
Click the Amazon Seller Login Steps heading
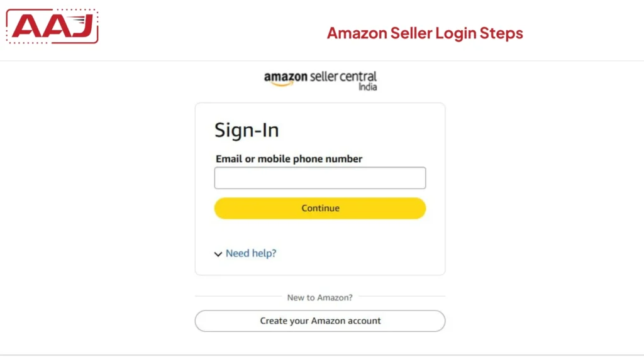[425, 33]
